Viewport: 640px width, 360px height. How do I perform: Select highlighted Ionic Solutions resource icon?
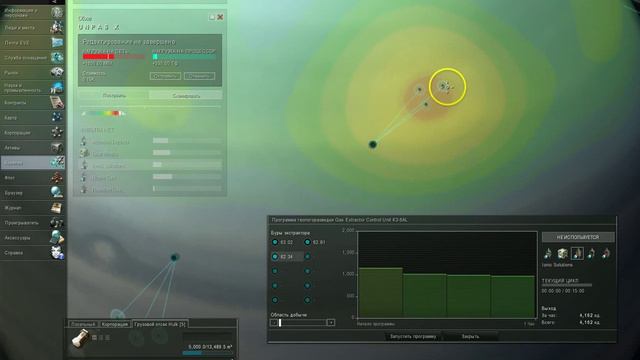[577, 253]
